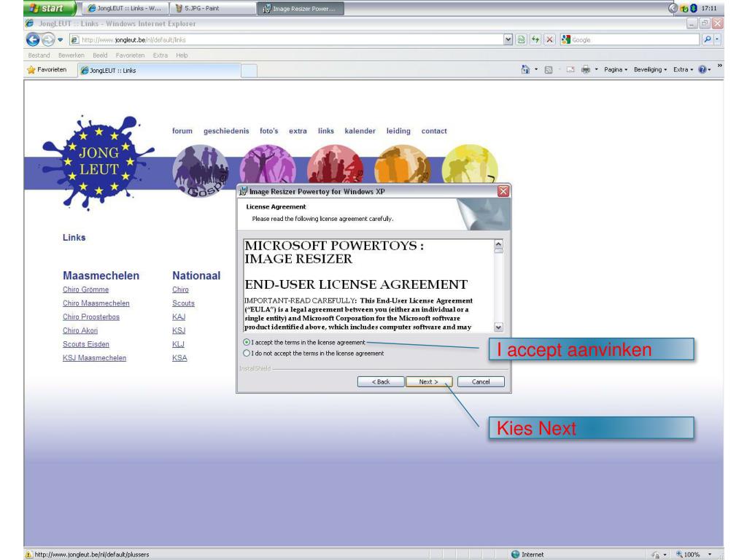Click the Back button in the installer

pyautogui.click(x=381, y=382)
